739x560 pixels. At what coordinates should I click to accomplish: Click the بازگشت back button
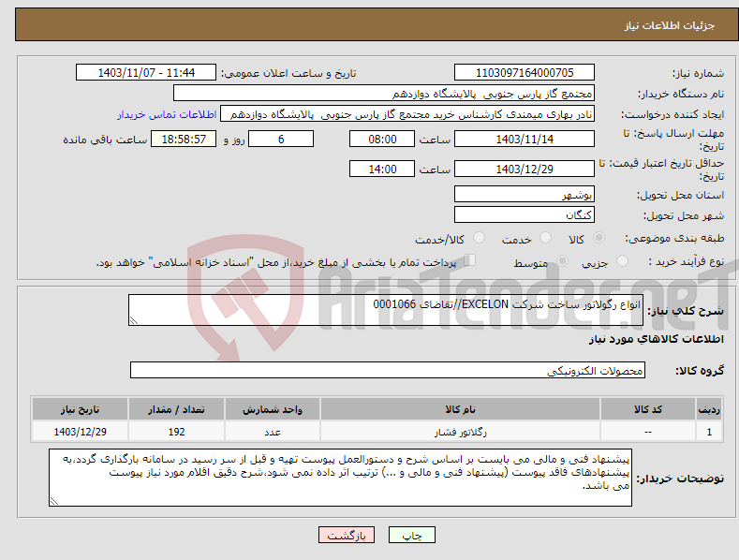pyautogui.click(x=347, y=535)
